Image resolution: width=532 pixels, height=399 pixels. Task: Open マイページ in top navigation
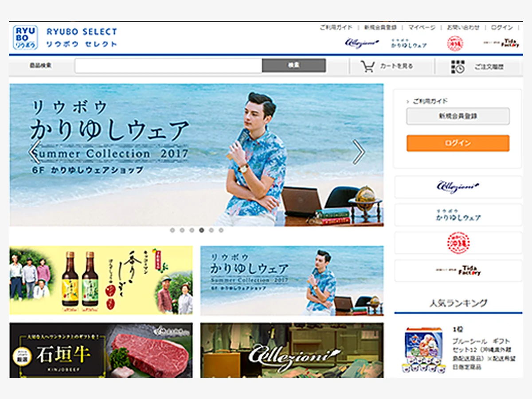click(x=422, y=27)
